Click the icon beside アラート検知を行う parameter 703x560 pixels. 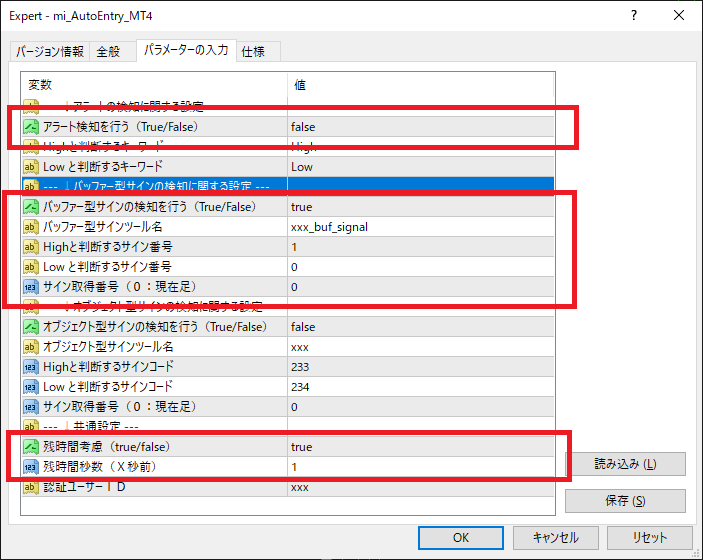click(31, 127)
